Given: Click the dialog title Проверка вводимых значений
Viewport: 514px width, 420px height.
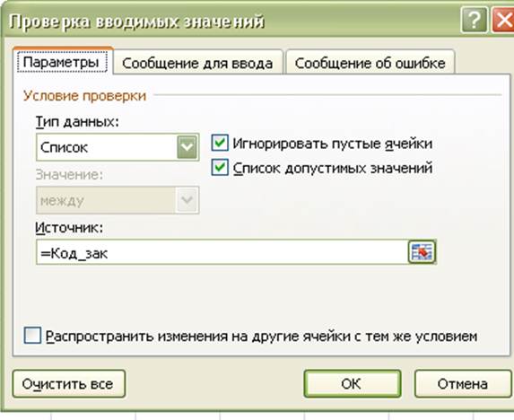Looking at the screenshot, I should [136, 22].
